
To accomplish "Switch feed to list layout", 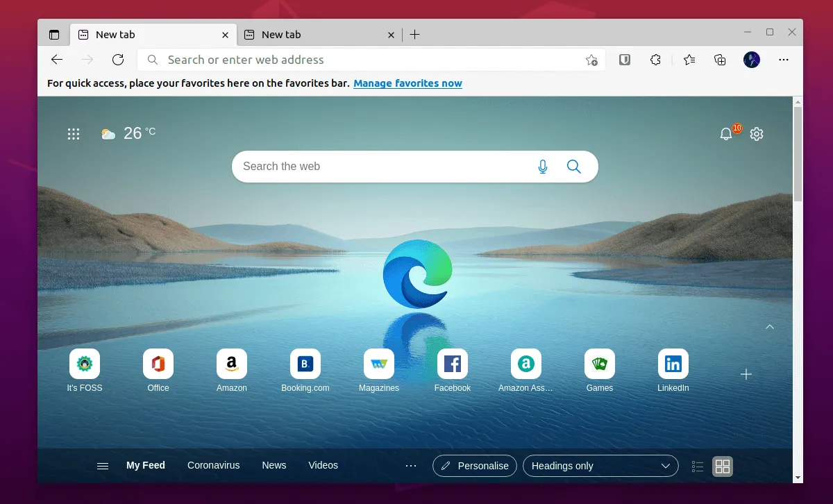I will pos(697,466).
